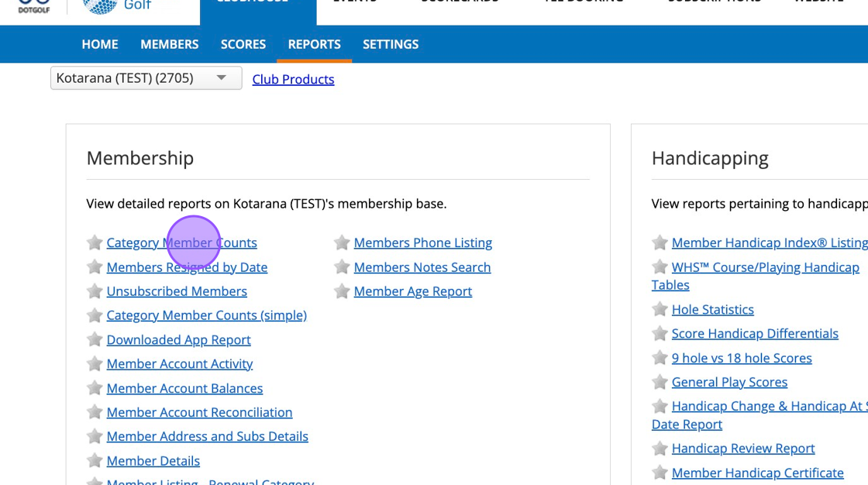This screenshot has height=485, width=868.
Task: Select the REPORTS tab
Action: click(x=315, y=44)
